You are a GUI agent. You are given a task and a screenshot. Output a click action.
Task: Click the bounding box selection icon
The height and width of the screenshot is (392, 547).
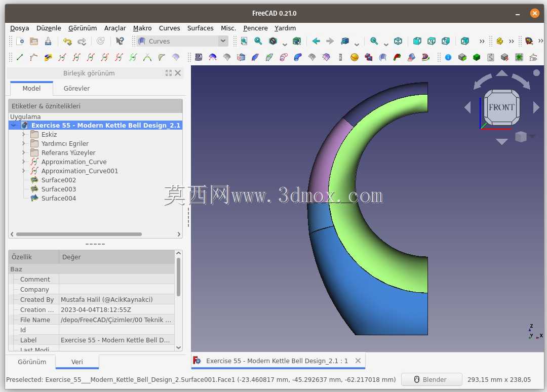(x=297, y=41)
